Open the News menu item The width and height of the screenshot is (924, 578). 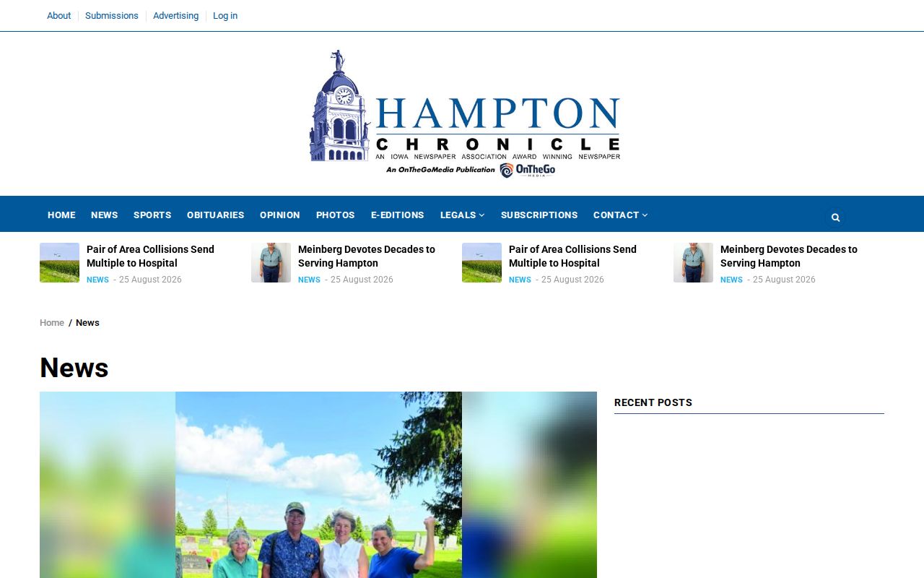click(x=104, y=215)
